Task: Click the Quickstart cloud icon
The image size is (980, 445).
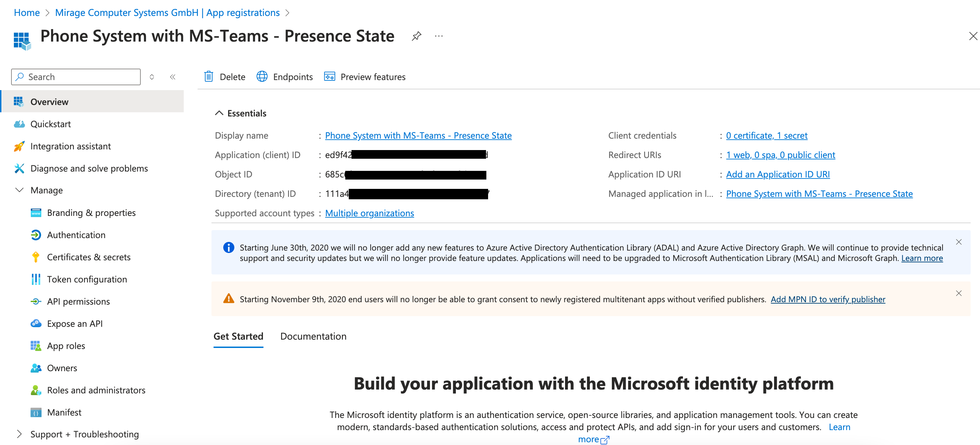Action: pos(19,124)
